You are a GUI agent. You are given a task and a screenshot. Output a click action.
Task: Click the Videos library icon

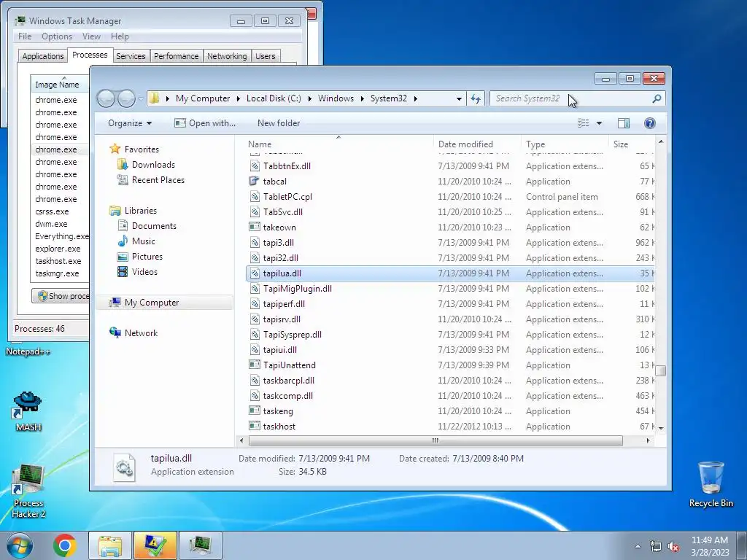(x=123, y=272)
